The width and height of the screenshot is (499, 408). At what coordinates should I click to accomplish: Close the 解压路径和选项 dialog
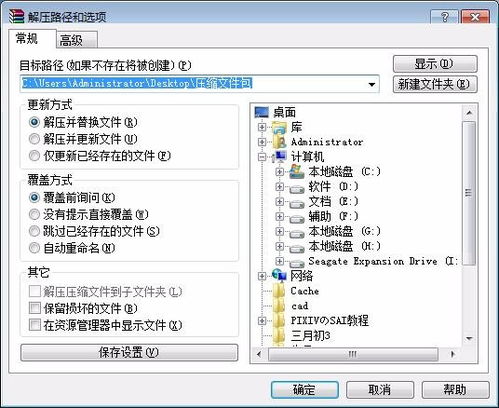point(475,17)
